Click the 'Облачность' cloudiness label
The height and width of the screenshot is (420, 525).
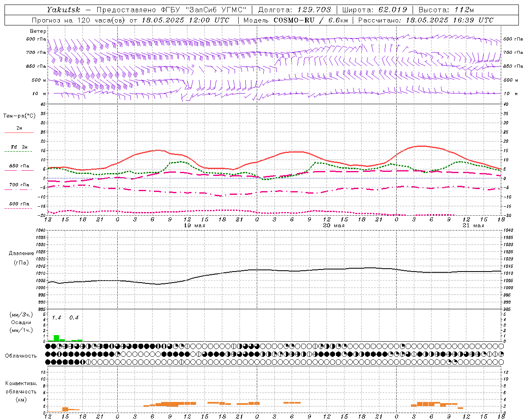click(21, 356)
